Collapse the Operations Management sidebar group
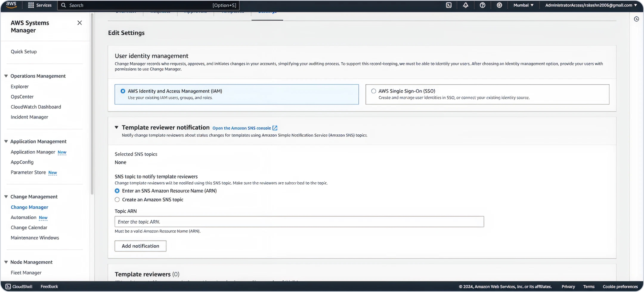Viewport: 644px width, 292px height. (x=6, y=76)
